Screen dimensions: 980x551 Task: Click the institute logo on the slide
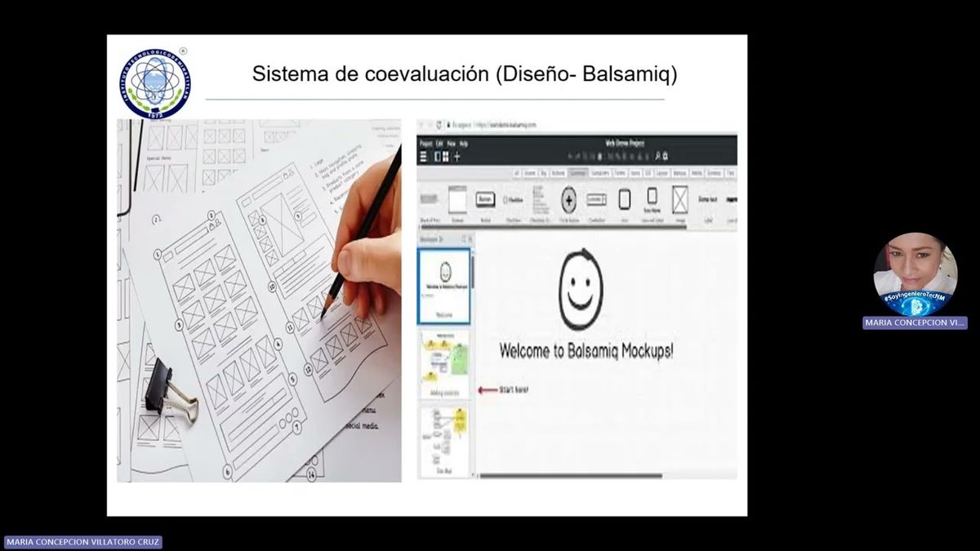click(155, 82)
